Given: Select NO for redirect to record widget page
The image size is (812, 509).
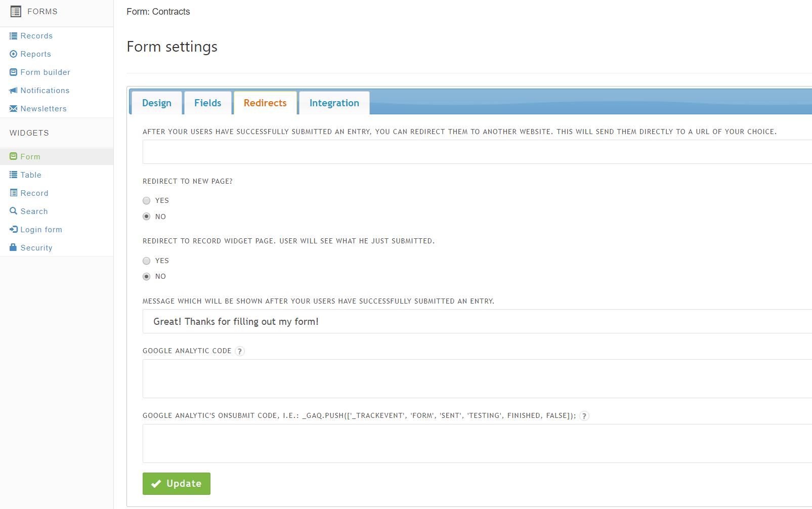Looking at the screenshot, I should 146,277.
